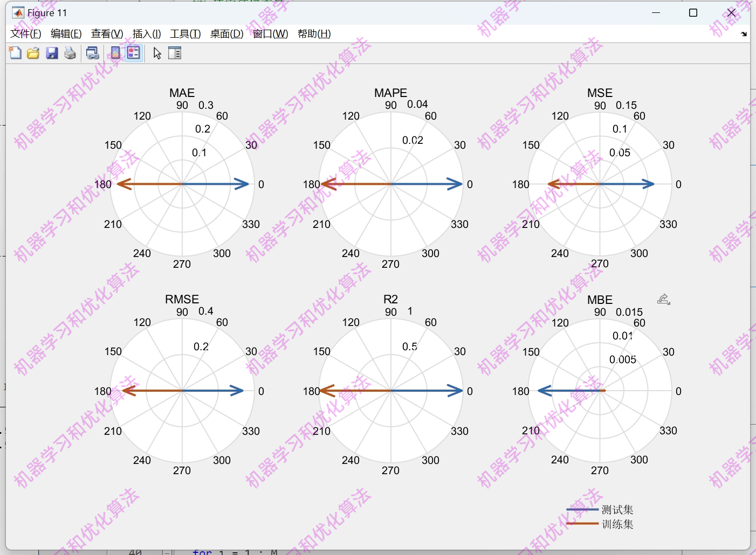Select the RMSE plot title
This screenshot has height=555, width=756.
tap(182, 299)
